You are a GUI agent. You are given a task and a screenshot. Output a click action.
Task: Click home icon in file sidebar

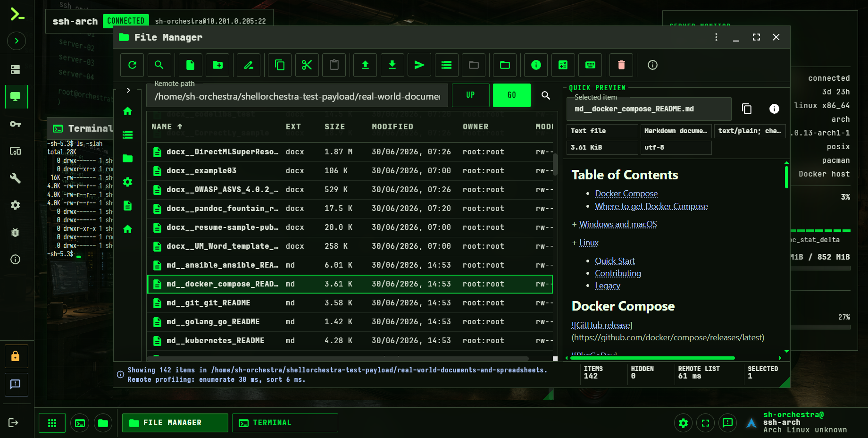pyautogui.click(x=127, y=111)
